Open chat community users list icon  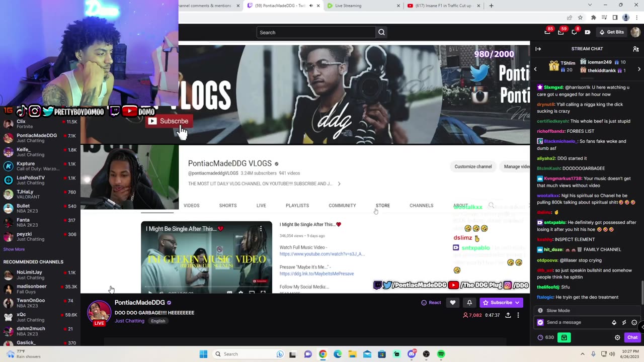click(x=635, y=49)
